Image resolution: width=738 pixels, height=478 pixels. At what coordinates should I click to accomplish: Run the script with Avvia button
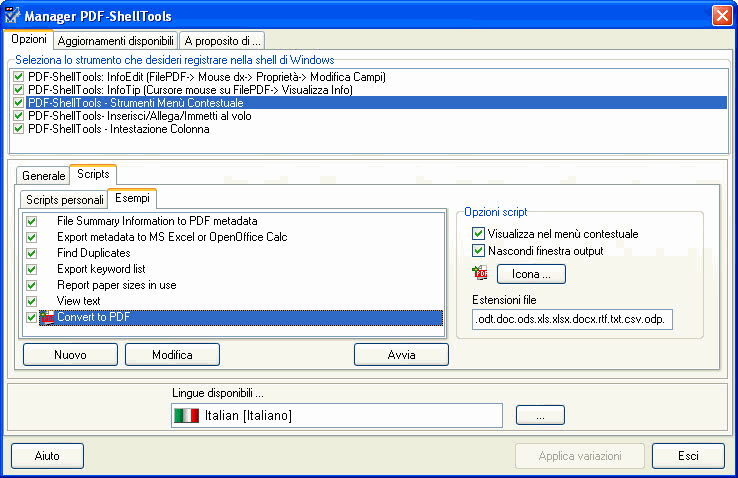(x=401, y=354)
